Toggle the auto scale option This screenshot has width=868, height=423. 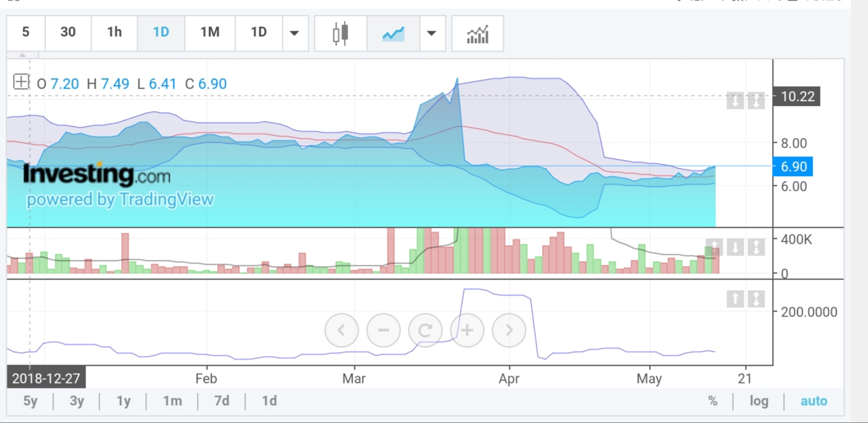(813, 401)
